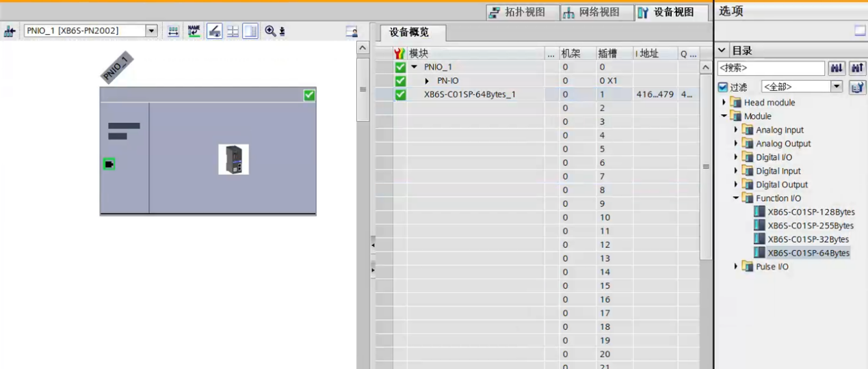
Task: Expand the Digital I/O catalog folder
Action: click(x=736, y=157)
